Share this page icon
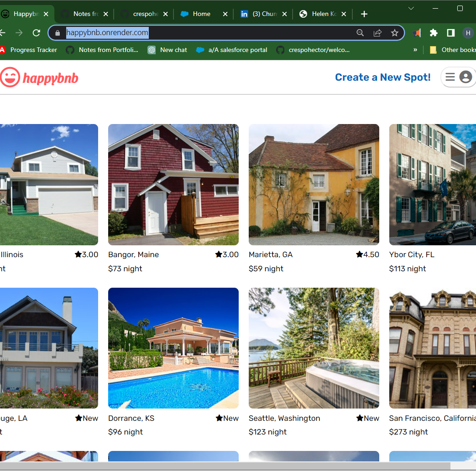Viewport: 476px width, 471px height. (x=377, y=33)
